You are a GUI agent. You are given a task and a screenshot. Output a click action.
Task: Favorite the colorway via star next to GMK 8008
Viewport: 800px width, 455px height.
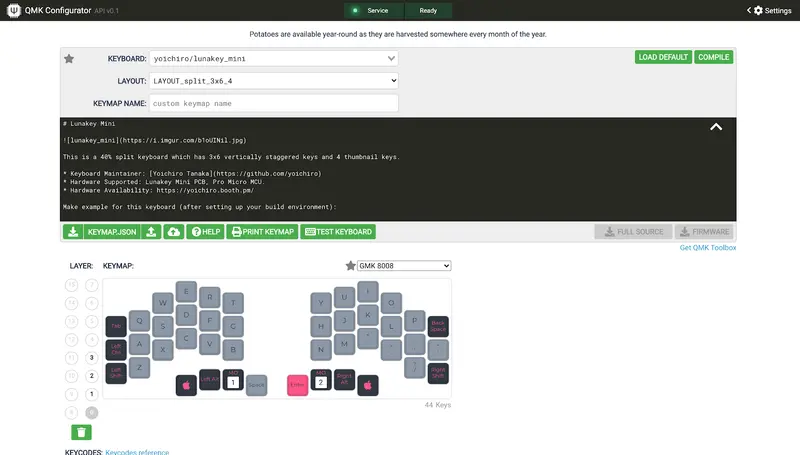pos(351,265)
